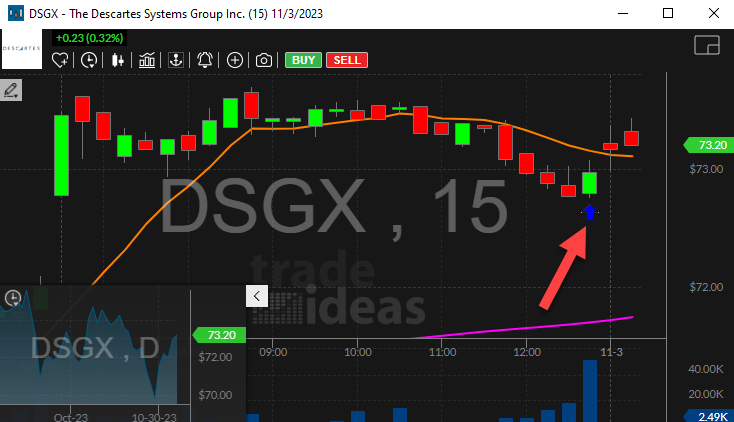Screen dimensions: 734x422
Task: Click the tallest blue volume bar
Action: point(590,391)
